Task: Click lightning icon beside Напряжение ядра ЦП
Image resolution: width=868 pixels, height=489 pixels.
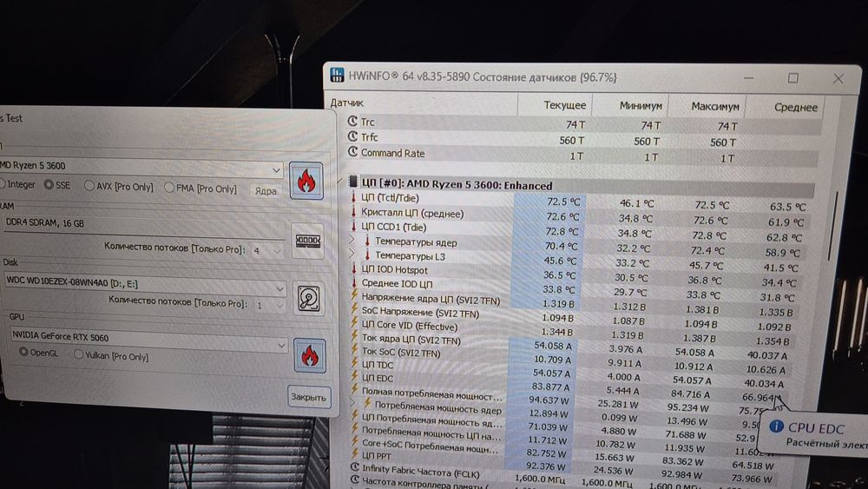Action: pos(354,296)
